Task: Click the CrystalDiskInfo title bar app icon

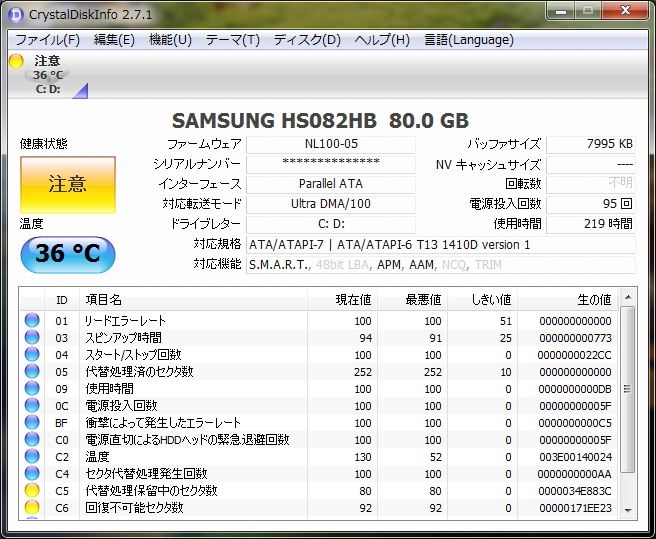Action: [x=16, y=15]
